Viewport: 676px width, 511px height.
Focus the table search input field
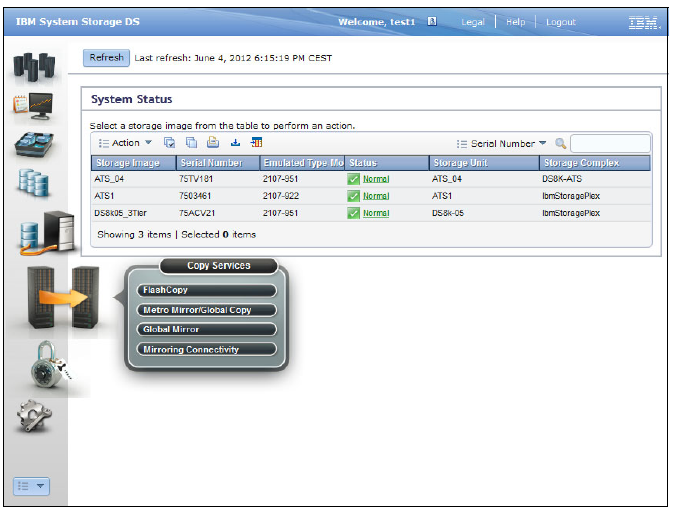[610, 144]
